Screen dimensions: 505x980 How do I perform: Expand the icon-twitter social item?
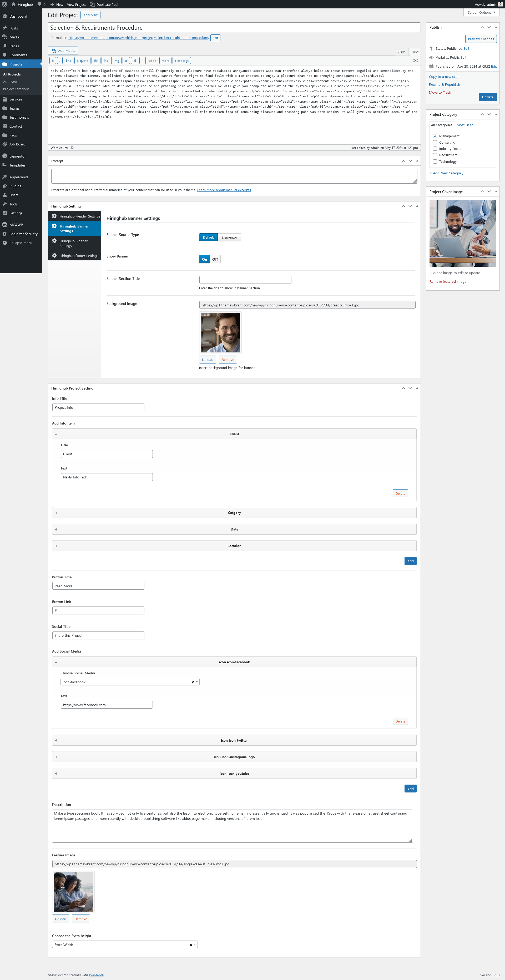tap(234, 740)
